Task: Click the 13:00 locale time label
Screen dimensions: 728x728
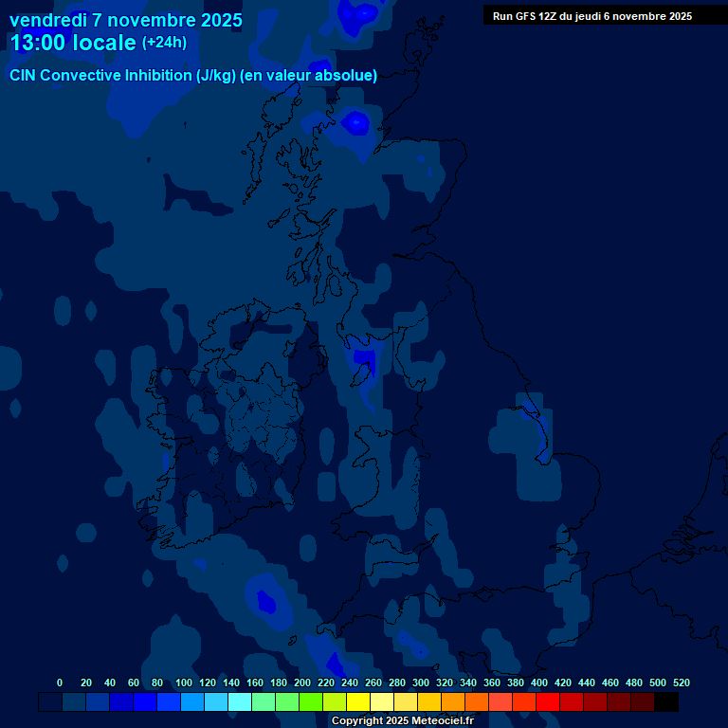Action: pos(73,43)
